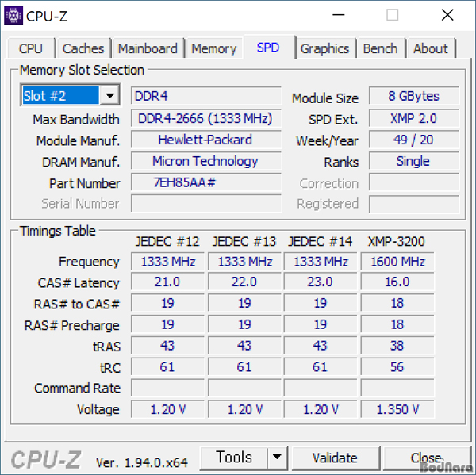Click the 49 / 20 Week/Year value
Screen dimensions: 476x475
click(414, 140)
